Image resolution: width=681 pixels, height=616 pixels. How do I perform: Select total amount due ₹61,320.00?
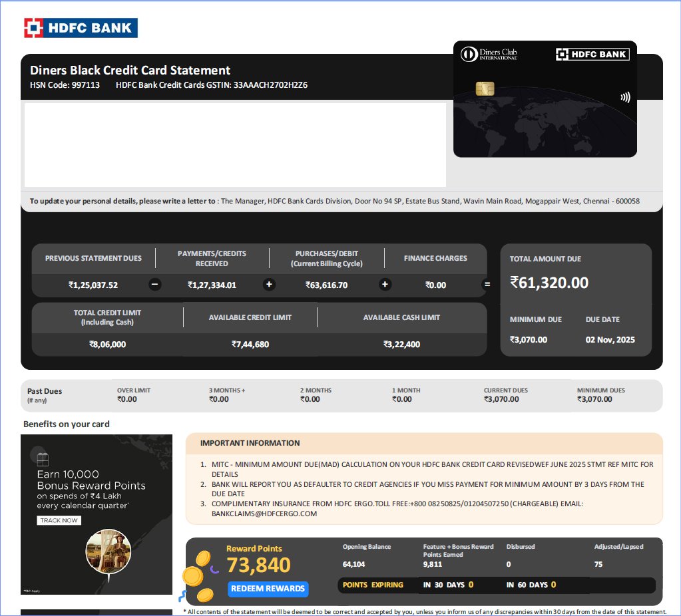pos(549,283)
